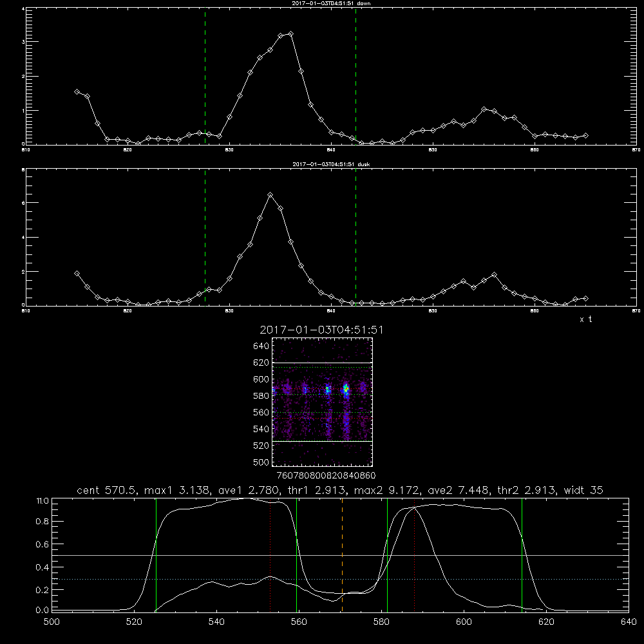Viewport: 644px width, 644px height.
Task: Click the left green dashed line in the dawn plot
Action: [205, 76]
